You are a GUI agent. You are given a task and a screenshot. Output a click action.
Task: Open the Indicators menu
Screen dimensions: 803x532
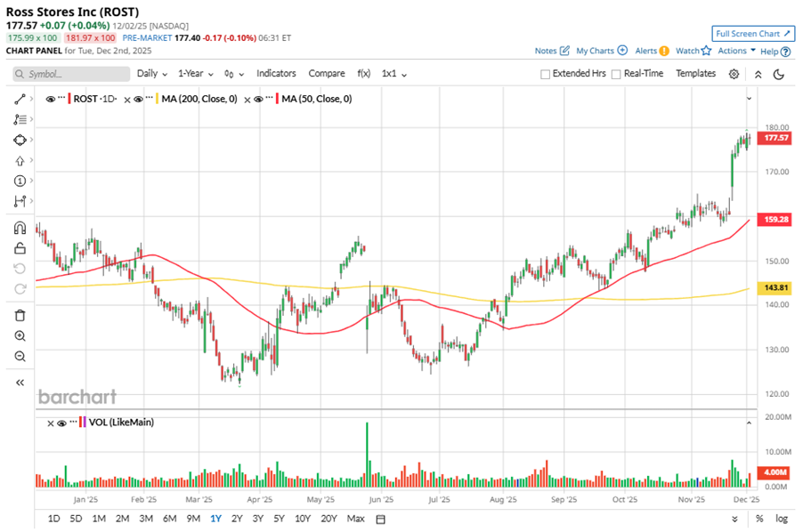pos(276,74)
